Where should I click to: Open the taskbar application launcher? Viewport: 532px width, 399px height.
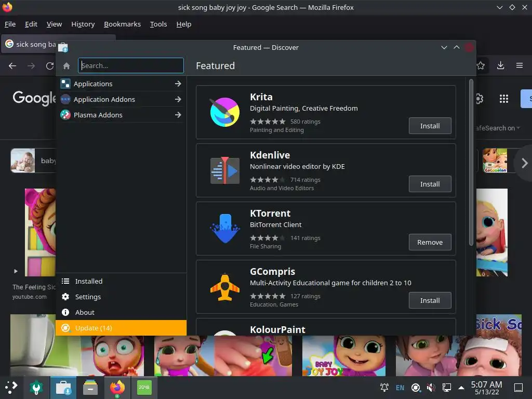tap(11, 387)
